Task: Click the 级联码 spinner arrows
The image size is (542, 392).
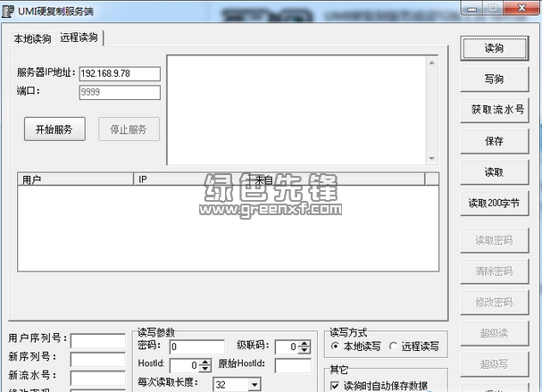Action: click(304, 346)
